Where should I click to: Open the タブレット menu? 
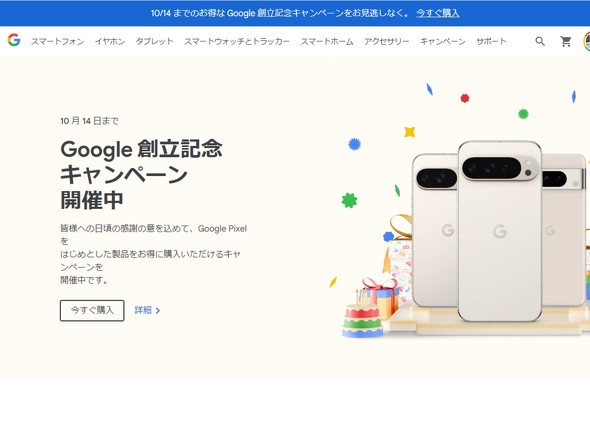(154, 41)
